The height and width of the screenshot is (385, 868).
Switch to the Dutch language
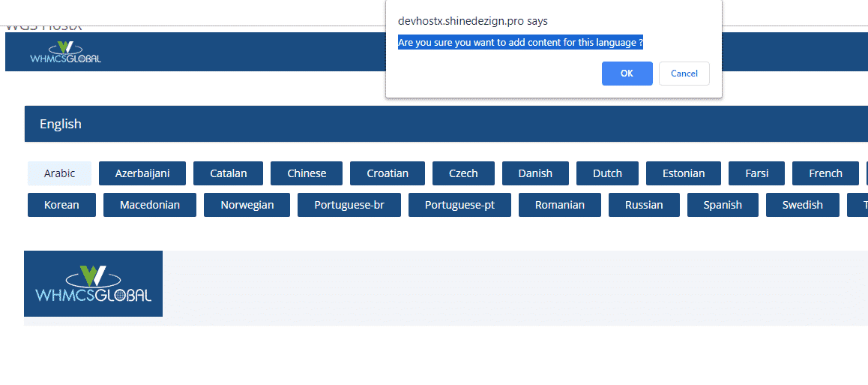(607, 173)
